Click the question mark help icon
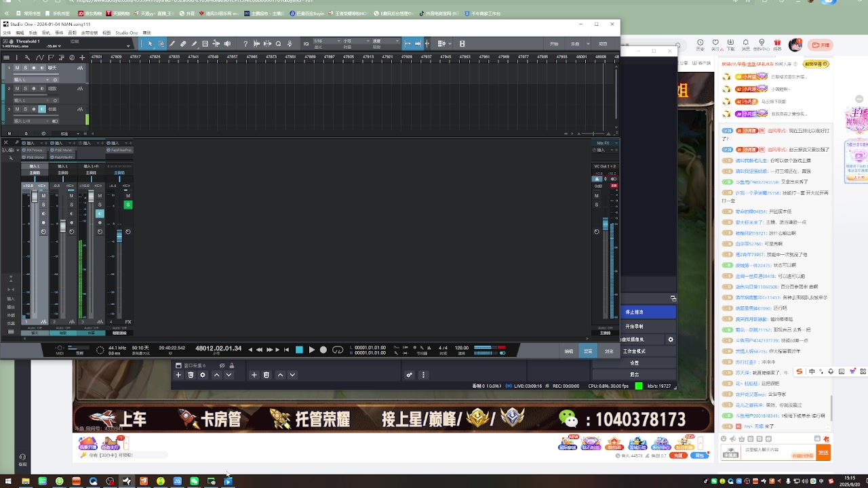Image resolution: width=868 pixels, height=488 pixels. (x=245, y=43)
